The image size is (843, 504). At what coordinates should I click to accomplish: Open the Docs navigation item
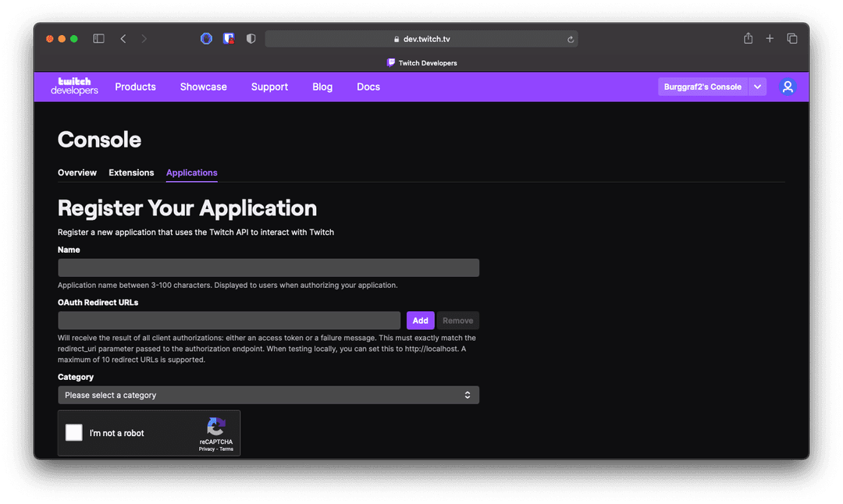click(x=368, y=87)
